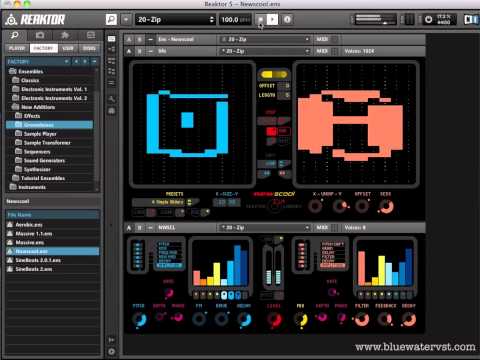The height and width of the screenshot is (360, 480).
Task: Open the snapshots tab with camera icon
Action: [x=40, y=35]
